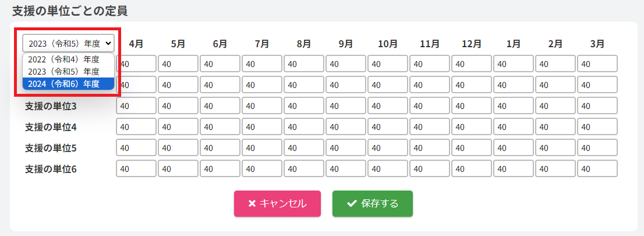The height and width of the screenshot is (236, 644).
Task: Click the 6月 field for 支援の単位6
Action: tap(220, 168)
